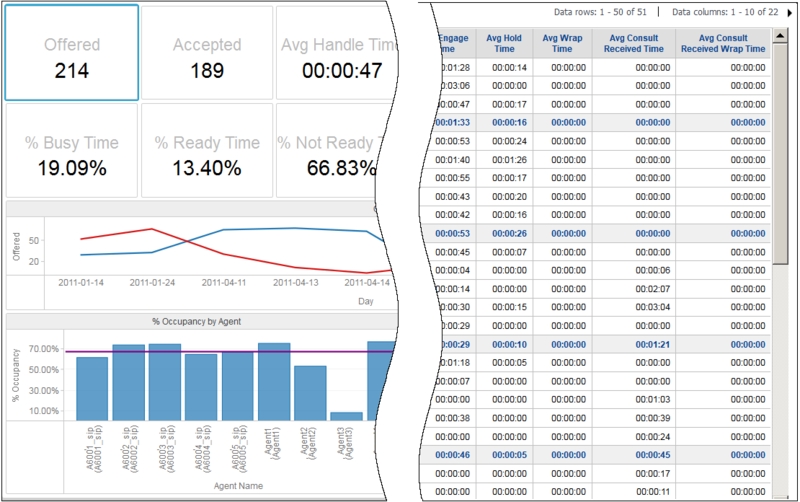The width and height of the screenshot is (800, 502).
Task: Select the % Not Ready Time tile
Action: [x=330, y=151]
